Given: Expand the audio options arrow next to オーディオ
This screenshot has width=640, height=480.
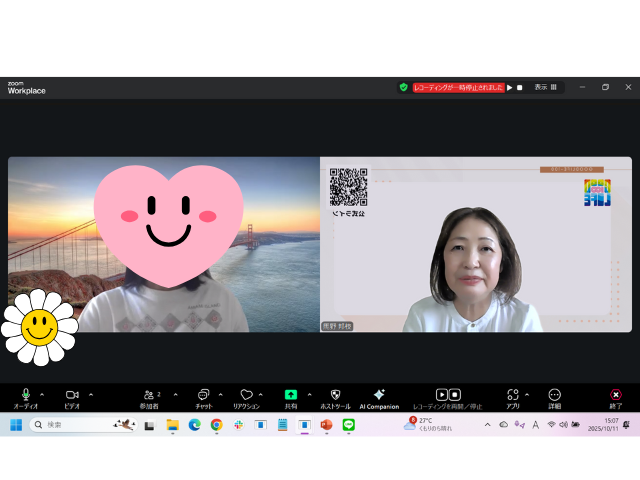Looking at the screenshot, I should click(x=42, y=394).
